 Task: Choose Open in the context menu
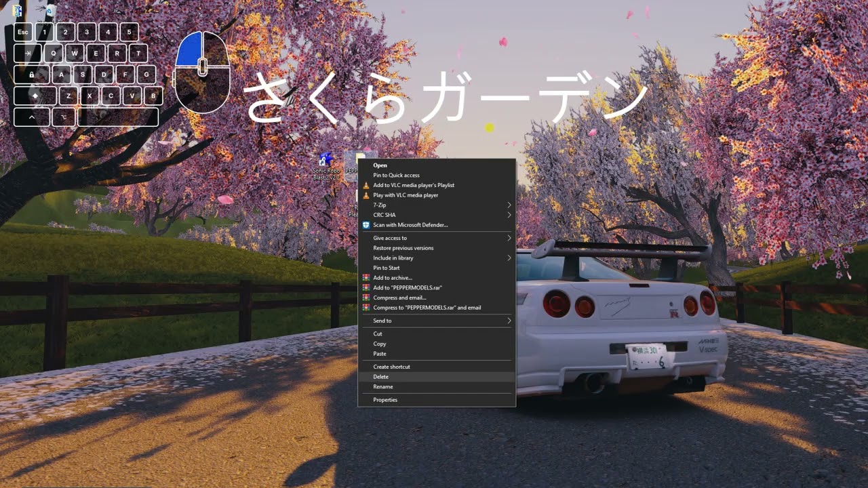click(x=437, y=165)
